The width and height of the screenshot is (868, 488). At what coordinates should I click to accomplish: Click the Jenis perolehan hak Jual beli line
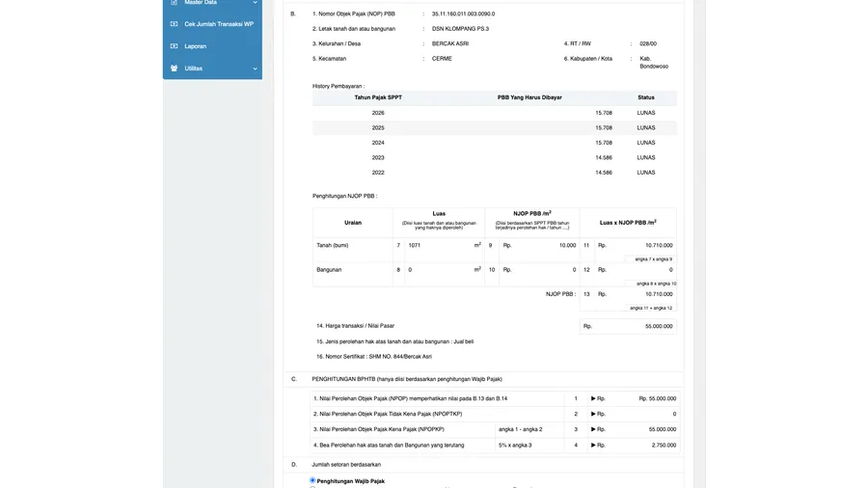pyautogui.click(x=394, y=342)
